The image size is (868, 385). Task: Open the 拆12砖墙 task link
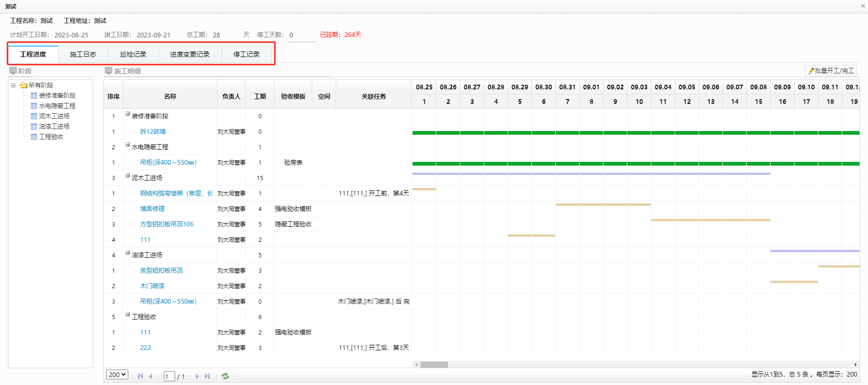pos(153,131)
